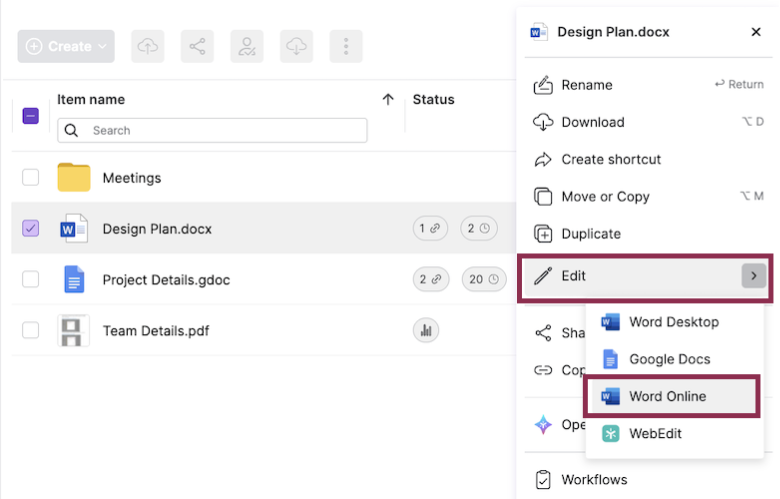
Task: Close the Design Plan.docx menu panel
Action: [756, 32]
